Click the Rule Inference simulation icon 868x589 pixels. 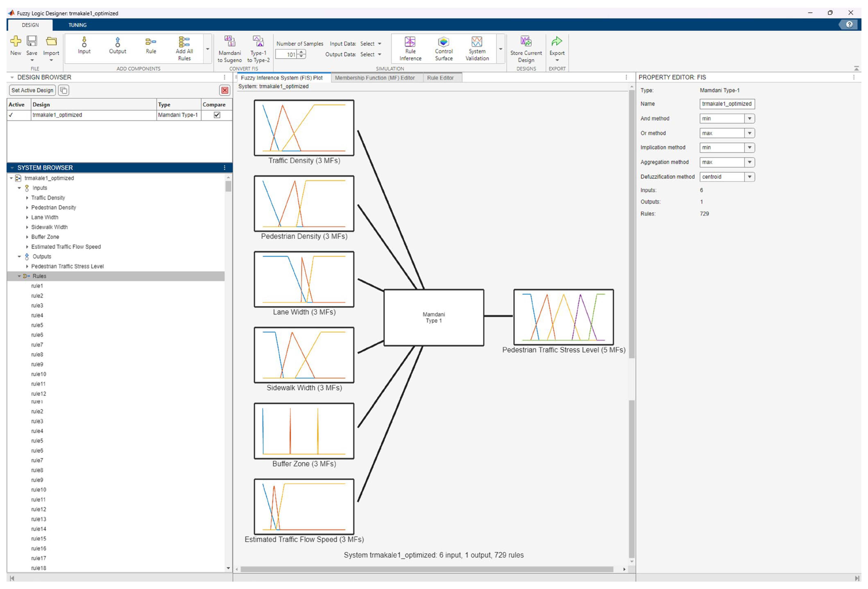[410, 42]
